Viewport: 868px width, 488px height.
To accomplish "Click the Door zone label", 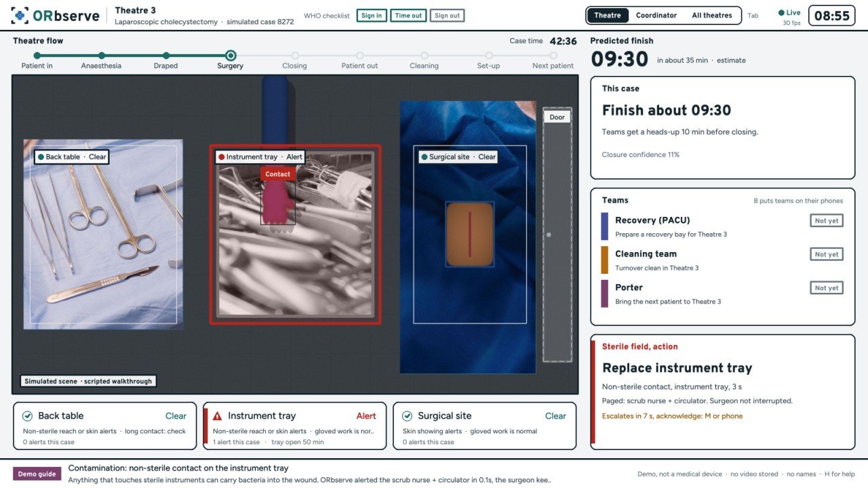I will click(x=557, y=117).
